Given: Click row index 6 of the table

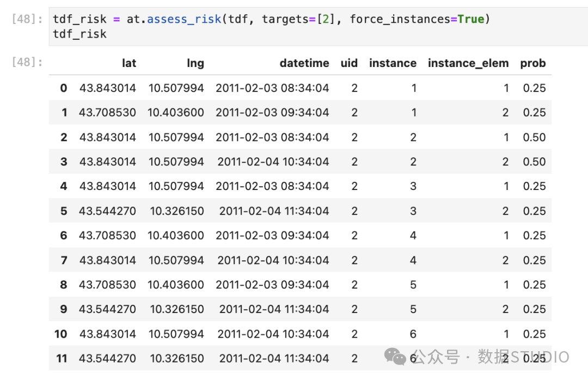Looking at the screenshot, I should click(x=64, y=235).
